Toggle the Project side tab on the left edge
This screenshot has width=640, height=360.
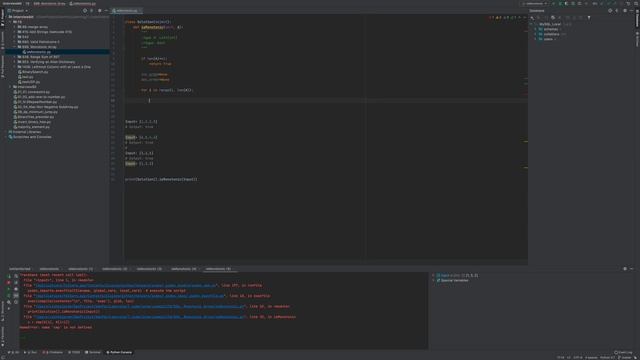click(2, 18)
